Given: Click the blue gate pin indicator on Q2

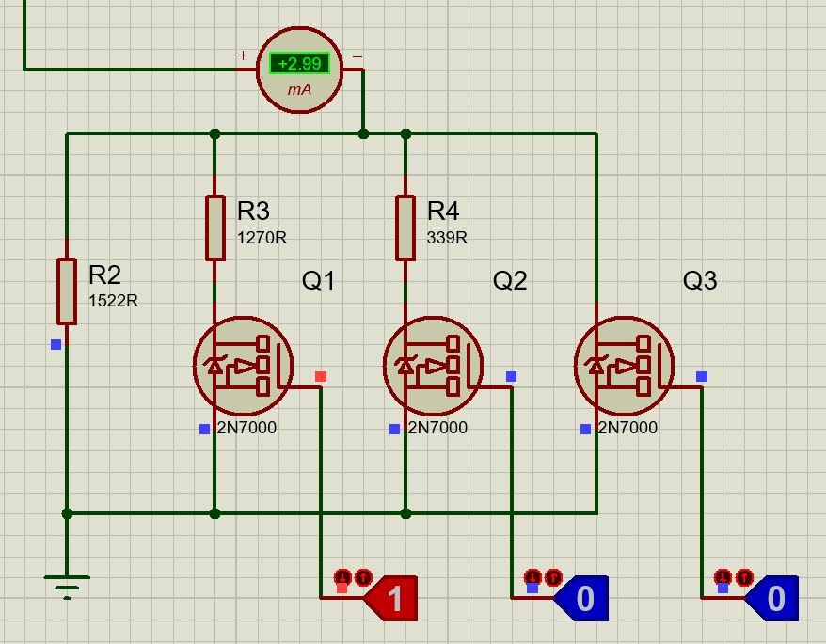Looking at the screenshot, I should 512,376.
